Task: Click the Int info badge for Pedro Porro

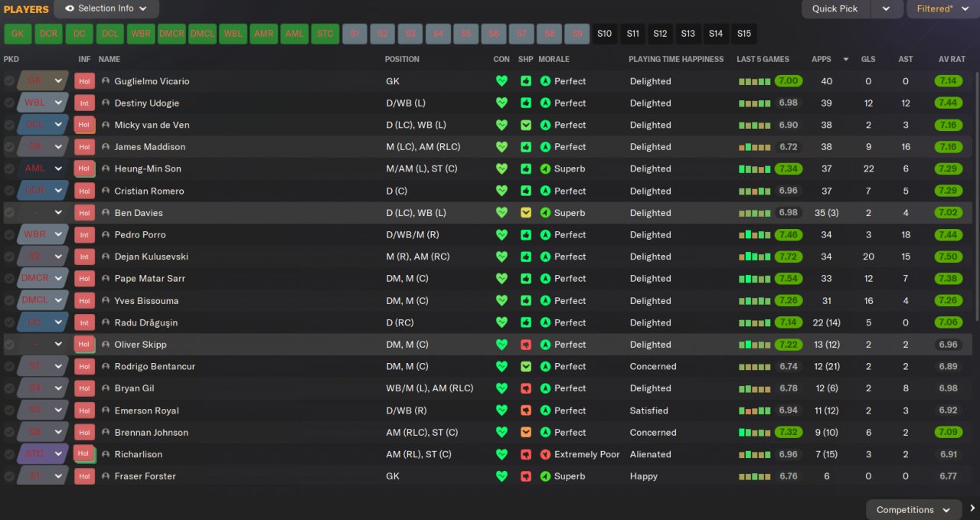Action: click(84, 234)
